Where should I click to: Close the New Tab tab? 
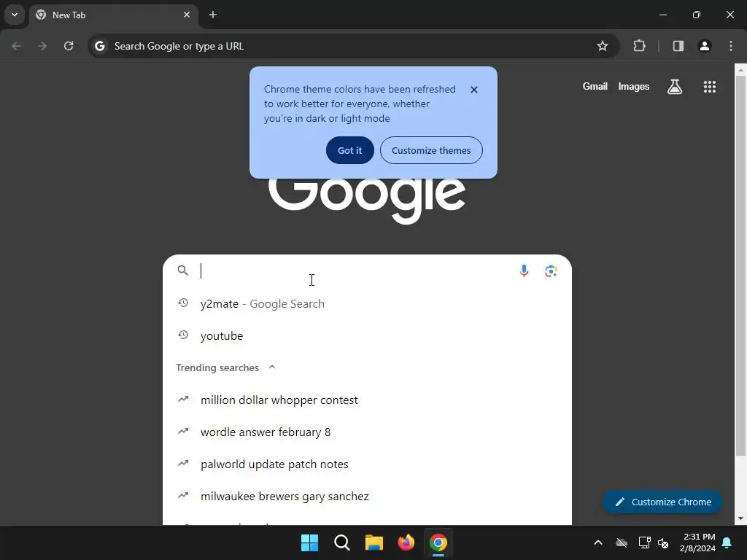[x=187, y=15]
